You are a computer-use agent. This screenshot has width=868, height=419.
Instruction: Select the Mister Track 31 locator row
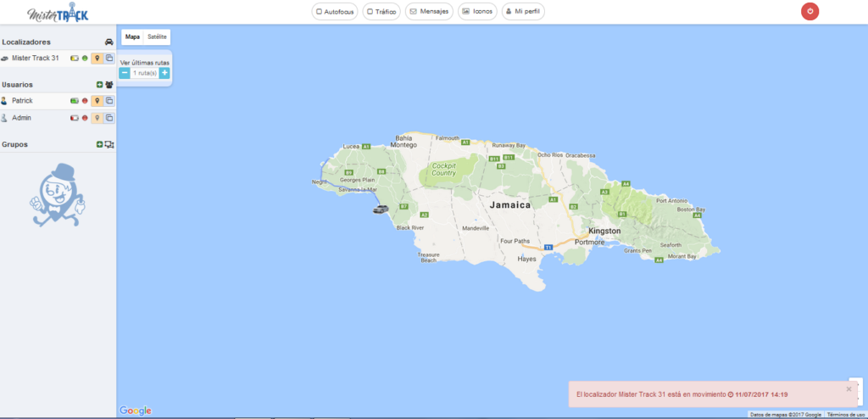click(58, 59)
